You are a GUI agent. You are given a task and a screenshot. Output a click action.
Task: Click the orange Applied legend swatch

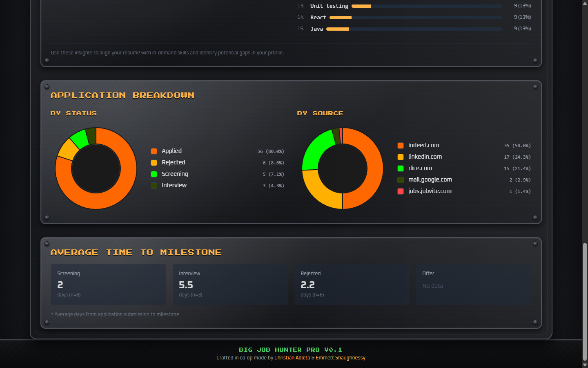pos(154,151)
